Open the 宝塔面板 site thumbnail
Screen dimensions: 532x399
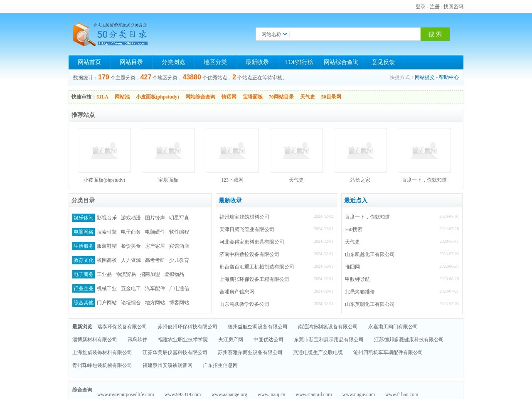point(168,150)
